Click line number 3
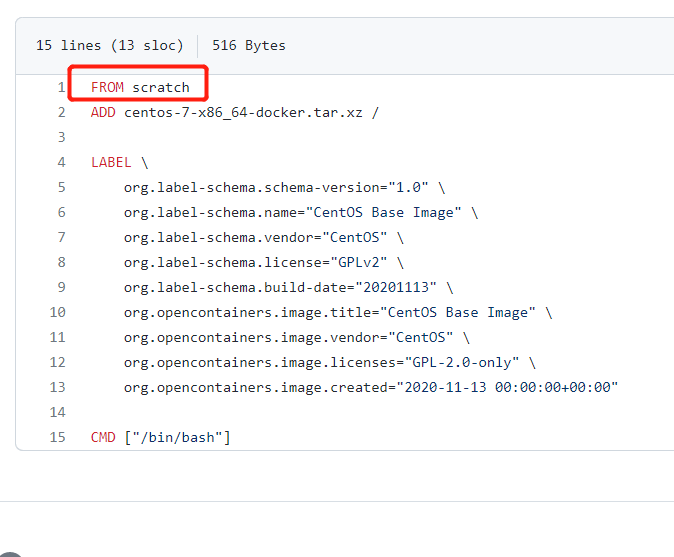674x557 pixels. (61, 137)
